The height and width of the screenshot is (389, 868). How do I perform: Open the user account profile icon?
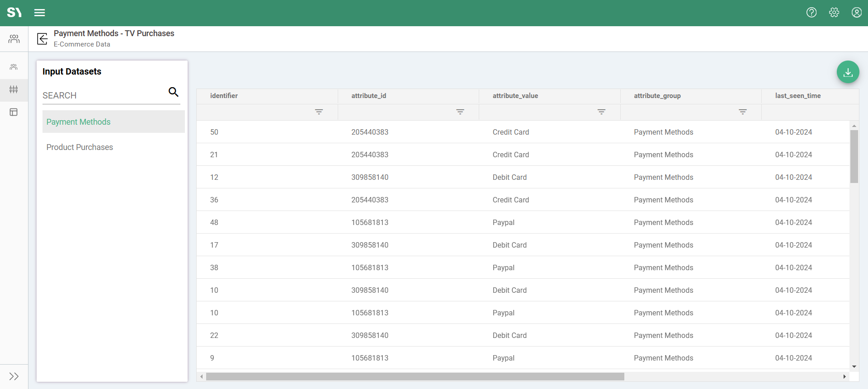856,13
